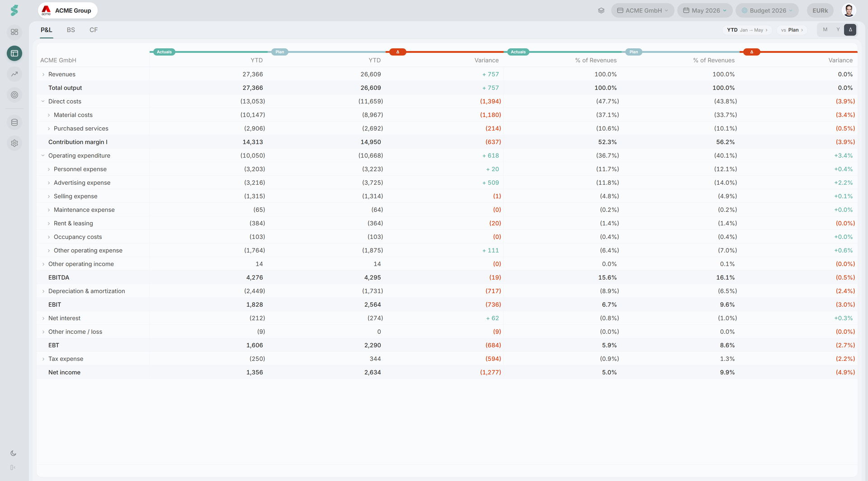Open the settings gear in sidebar

(14, 143)
